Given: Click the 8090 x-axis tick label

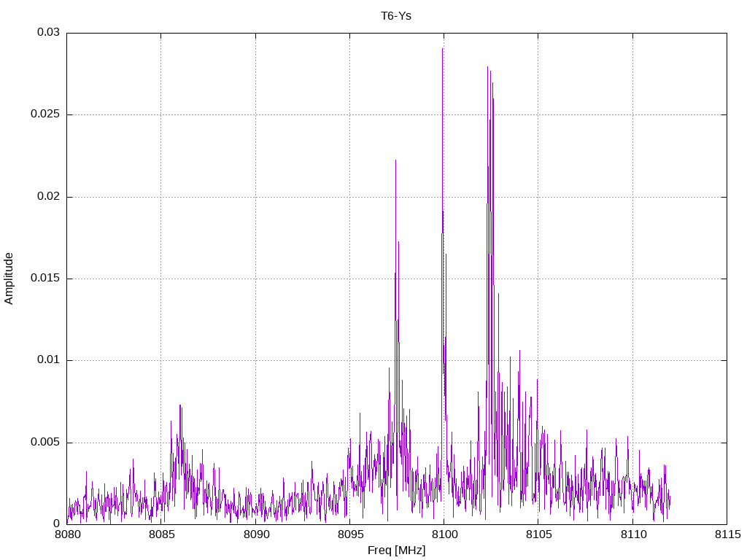Looking at the screenshot, I should 255,534.
